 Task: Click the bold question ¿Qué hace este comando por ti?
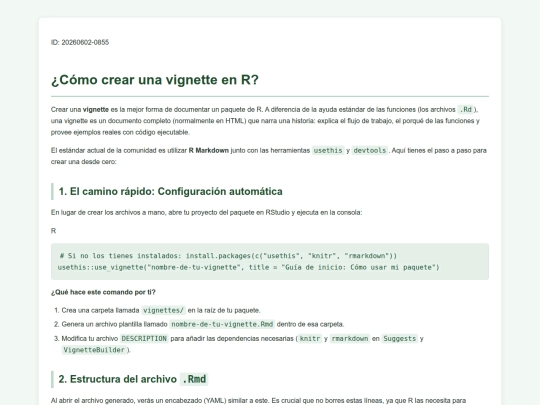pos(103,292)
